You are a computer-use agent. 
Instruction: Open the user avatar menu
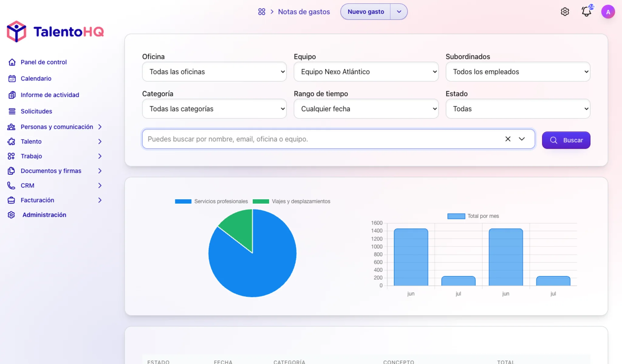(x=608, y=12)
